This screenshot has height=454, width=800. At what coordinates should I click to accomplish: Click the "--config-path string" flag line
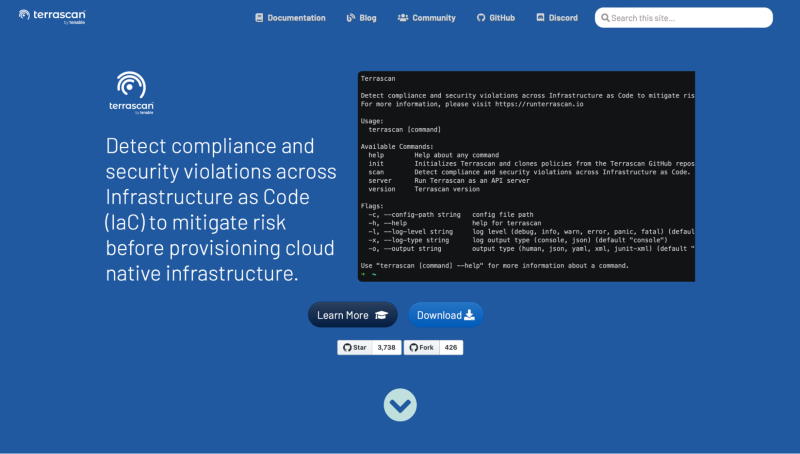click(451, 215)
